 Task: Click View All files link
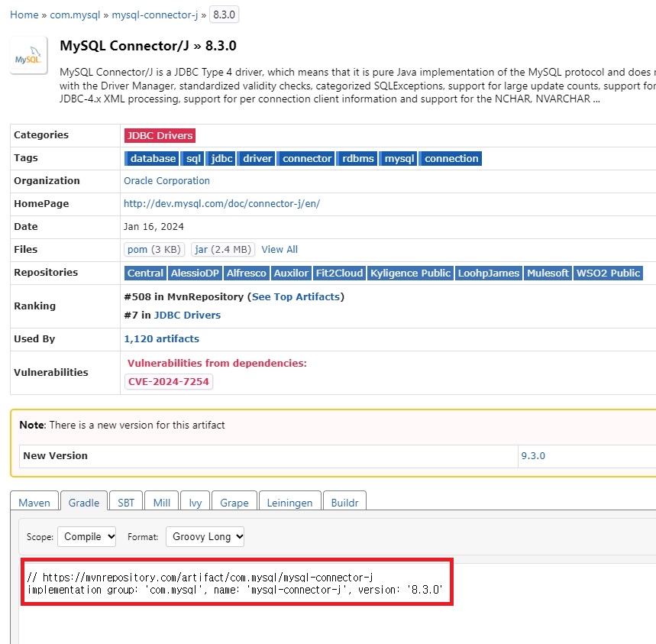pos(280,250)
